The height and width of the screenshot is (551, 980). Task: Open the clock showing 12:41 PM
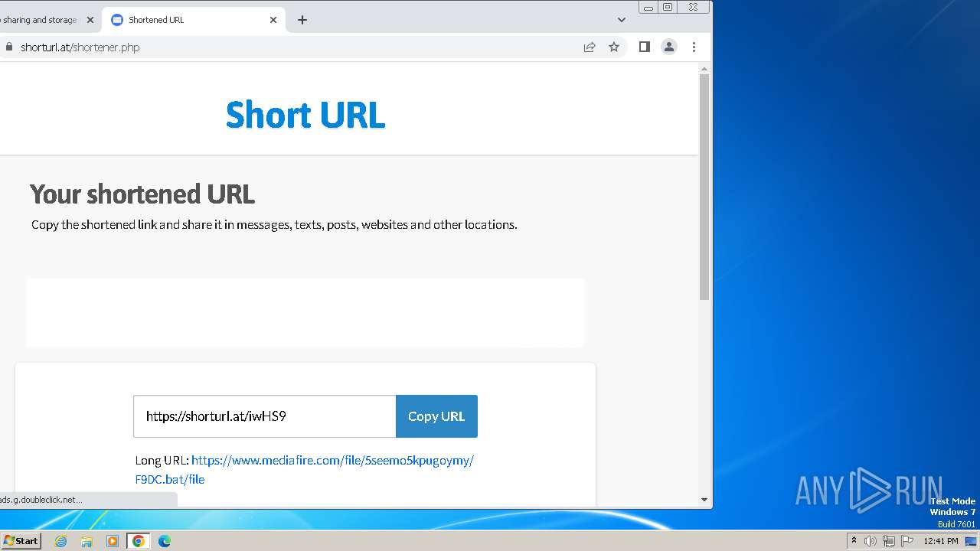[x=941, y=541]
